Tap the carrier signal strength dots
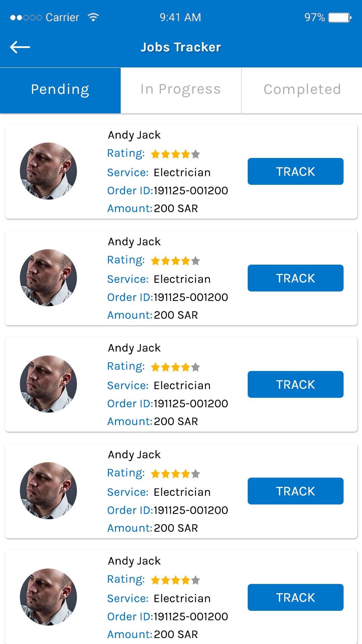The height and width of the screenshot is (644, 362). click(x=26, y=17)
